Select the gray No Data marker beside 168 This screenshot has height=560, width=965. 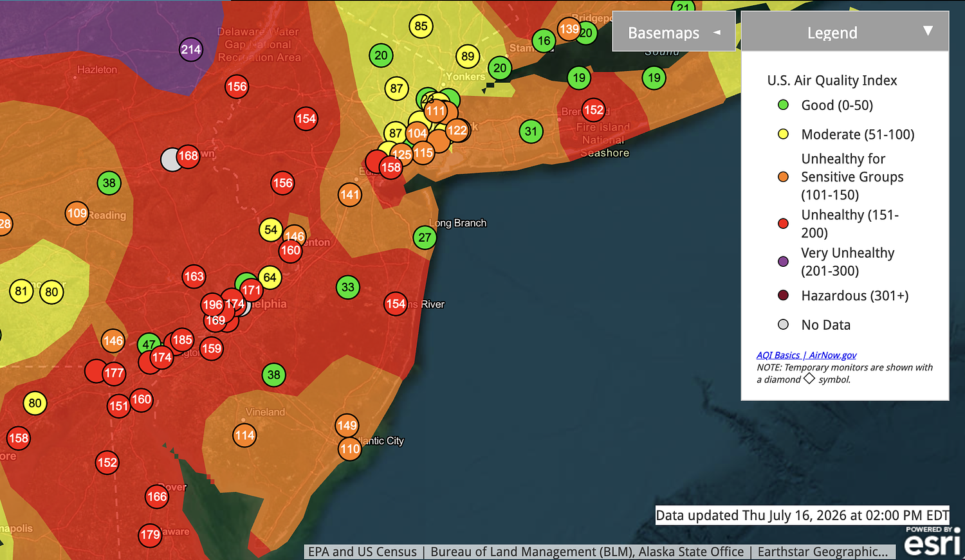(x=170, y=159)
